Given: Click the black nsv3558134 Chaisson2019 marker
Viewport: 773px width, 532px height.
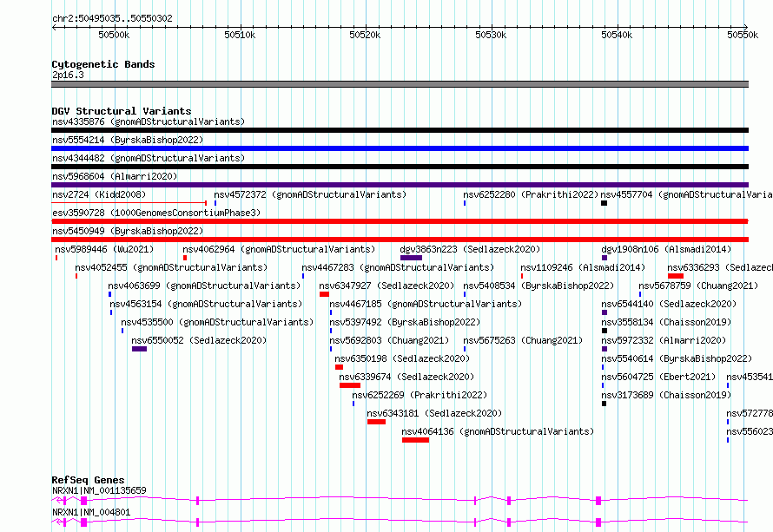Looking at the screenshot, I should tap(605, 331).
